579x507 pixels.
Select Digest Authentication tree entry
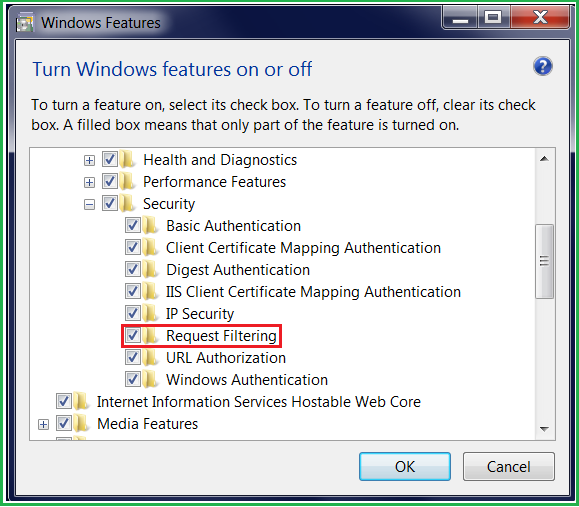coord(238,270)
